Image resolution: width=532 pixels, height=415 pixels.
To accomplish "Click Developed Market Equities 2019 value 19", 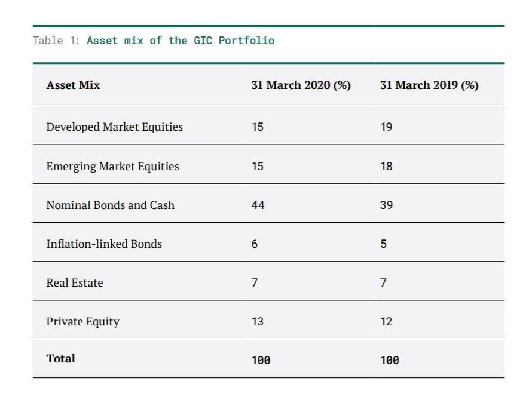I will [x=386, y=127].
